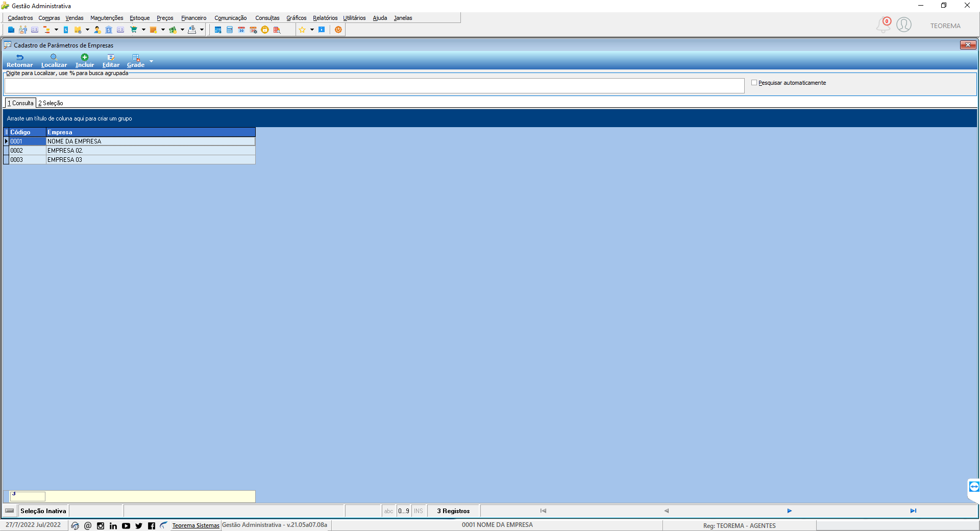This screenshot has height=531, width=980.
Task: Expand the hierarchy tree icon dropdown arrow
Action: (56, 30)
